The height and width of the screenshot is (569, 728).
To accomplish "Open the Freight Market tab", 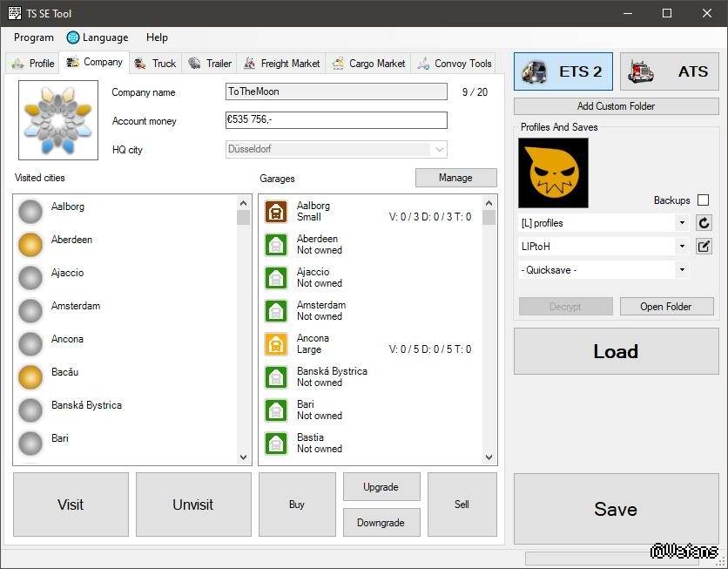I will 281,64.
